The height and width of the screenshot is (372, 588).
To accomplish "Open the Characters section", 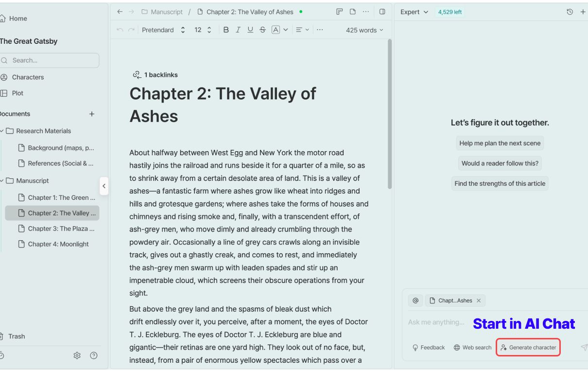I will [x=22, y=77].
